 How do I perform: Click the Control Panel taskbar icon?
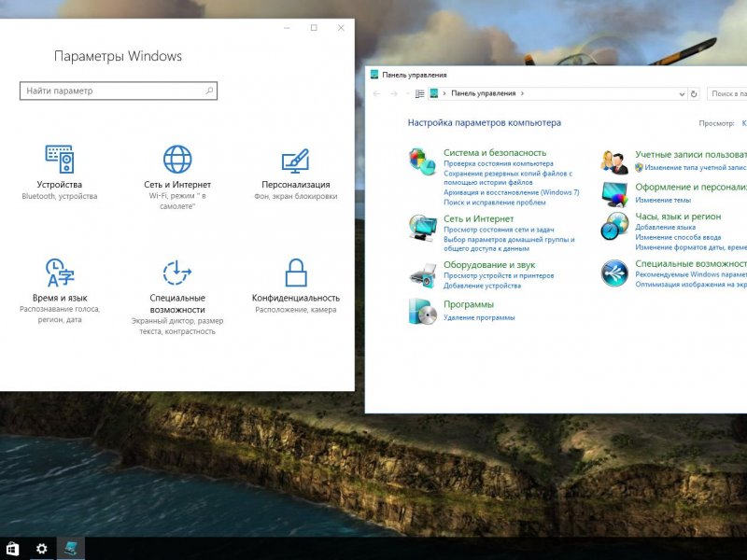pos(71,549)
